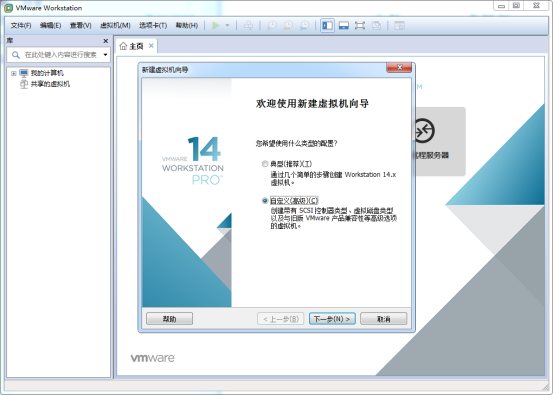Click the green power on play icon
553x395 pixels.
click(x=216, y=25)
